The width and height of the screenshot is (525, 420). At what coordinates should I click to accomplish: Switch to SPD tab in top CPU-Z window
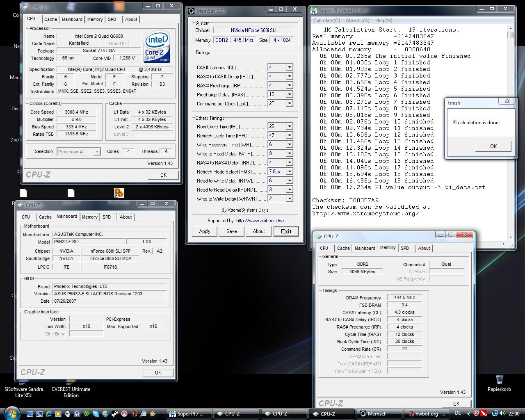point(112,19)
